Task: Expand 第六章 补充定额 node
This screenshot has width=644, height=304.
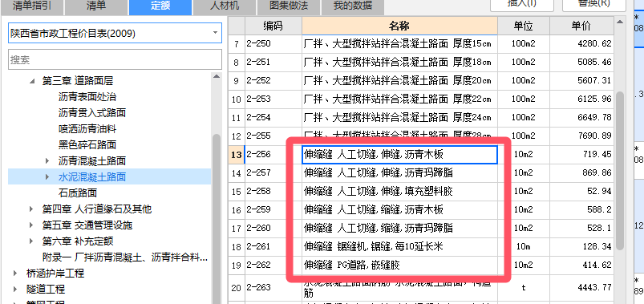Action: pos(31,241)
